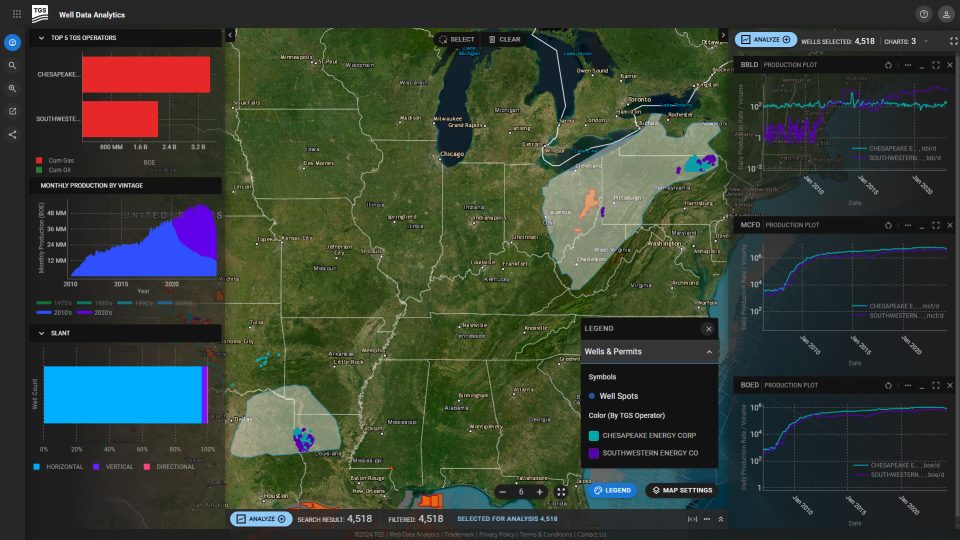The height and width of the screenshot is (540, 960).
Task: Open the search tool in sidebar
Action: click(12, 66)
